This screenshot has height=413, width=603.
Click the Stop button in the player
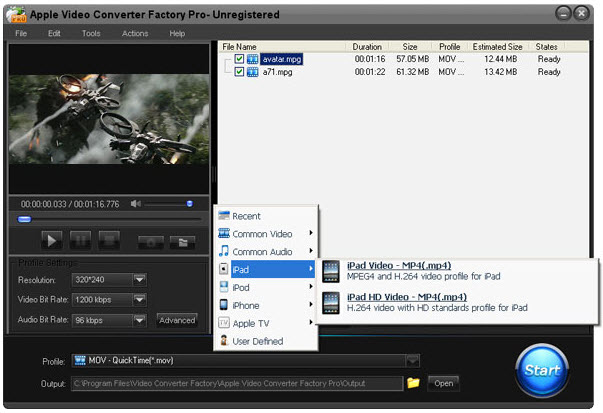[109, 241]
